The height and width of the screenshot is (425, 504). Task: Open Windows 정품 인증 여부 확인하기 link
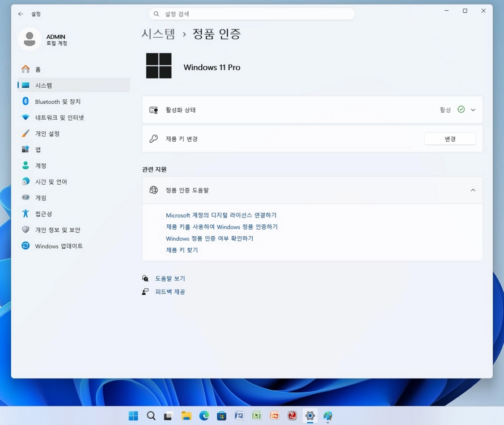210,239
